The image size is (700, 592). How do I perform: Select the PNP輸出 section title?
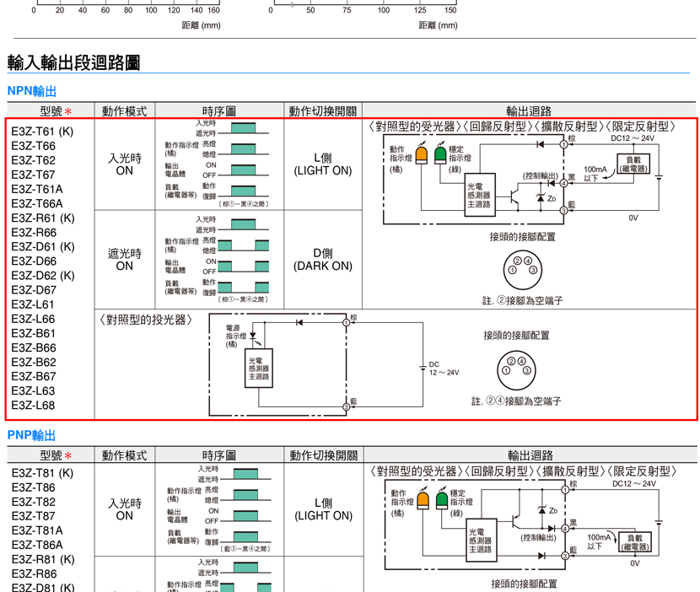[31, 435]
